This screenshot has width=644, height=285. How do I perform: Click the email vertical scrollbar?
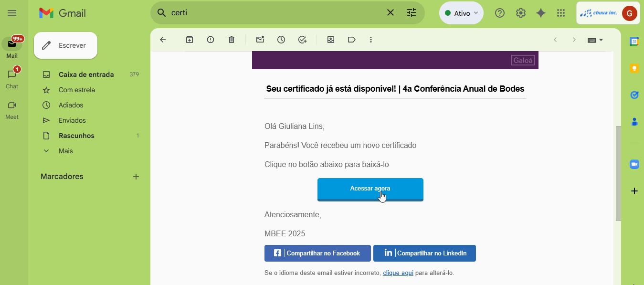619,173
